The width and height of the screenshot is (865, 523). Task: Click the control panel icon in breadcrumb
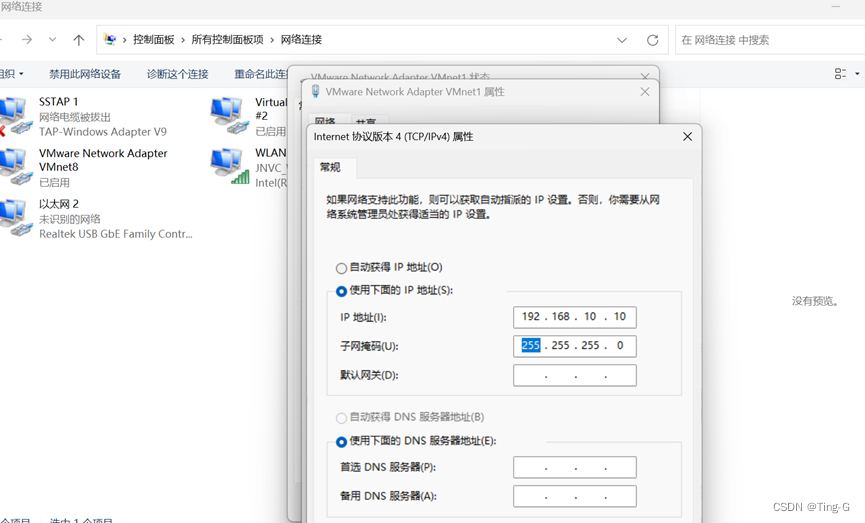tap(110, 39)
